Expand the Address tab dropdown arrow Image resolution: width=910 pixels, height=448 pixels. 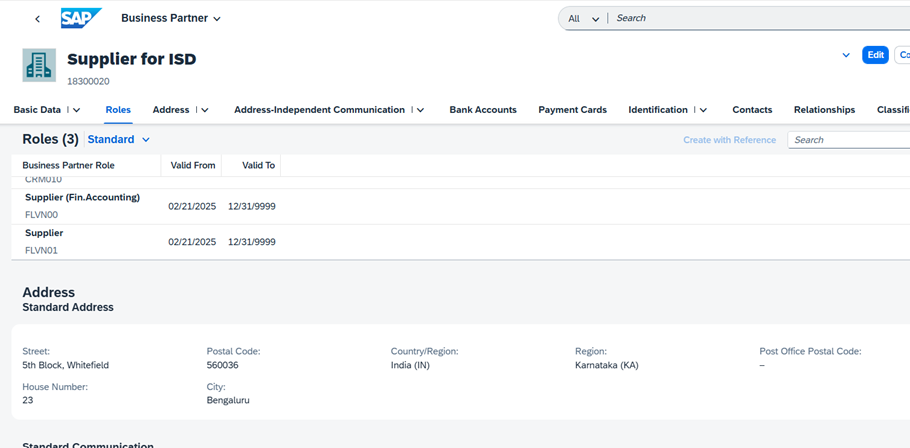(x=205, y=110)
